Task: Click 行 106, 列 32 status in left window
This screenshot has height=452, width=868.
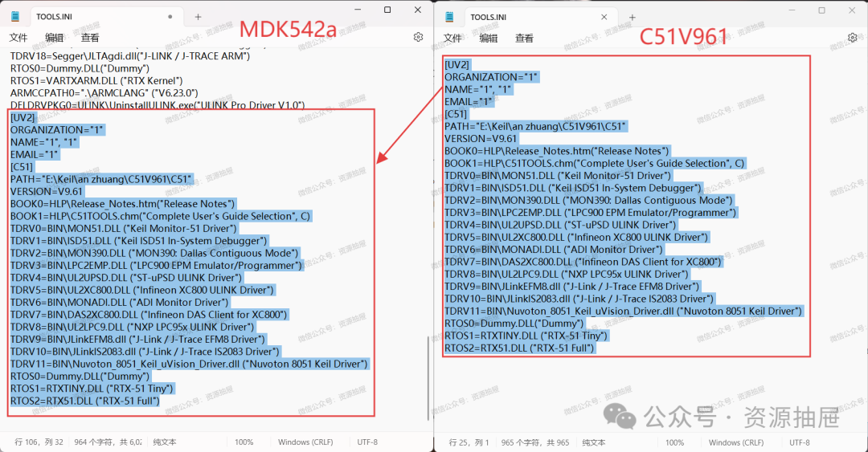Action: coord(39,442)
